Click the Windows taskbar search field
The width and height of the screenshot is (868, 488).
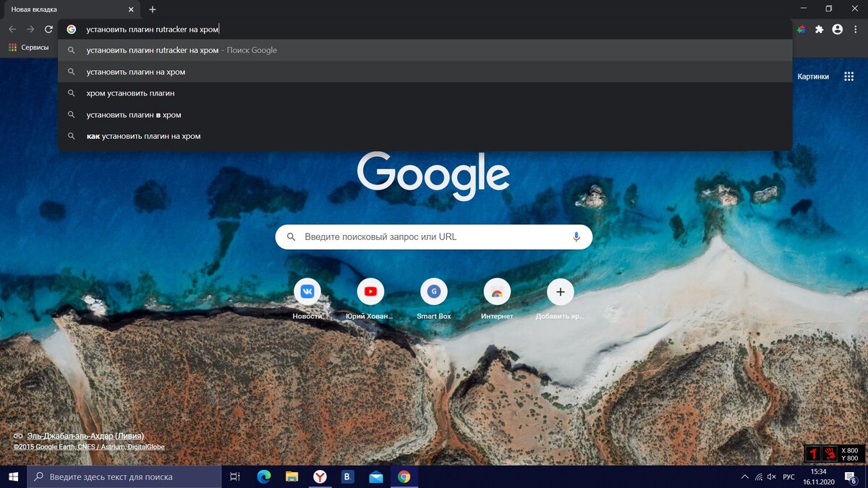pyautogui.click(x=124, y=477)
